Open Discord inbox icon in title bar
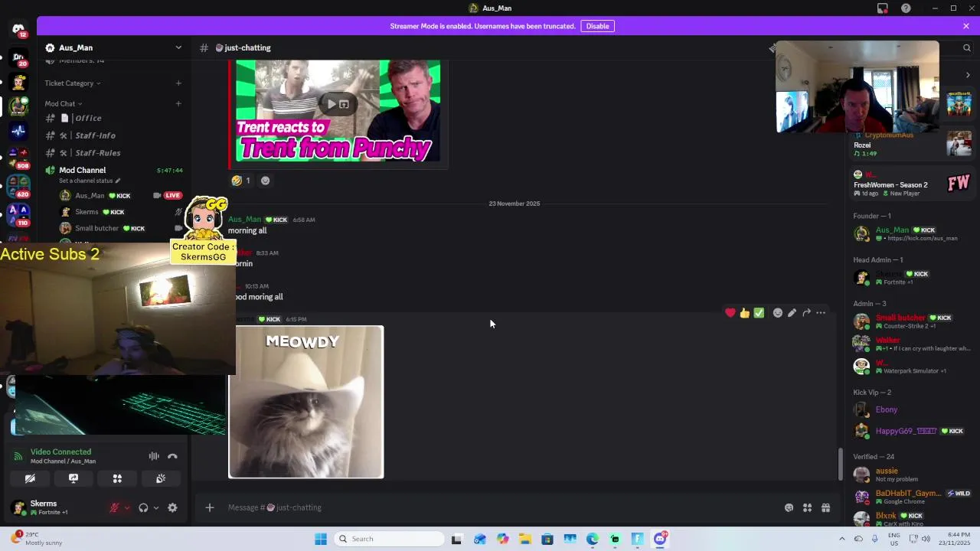Image resolution: width=980 pixels, height=551 pixels. click(883, 8)
